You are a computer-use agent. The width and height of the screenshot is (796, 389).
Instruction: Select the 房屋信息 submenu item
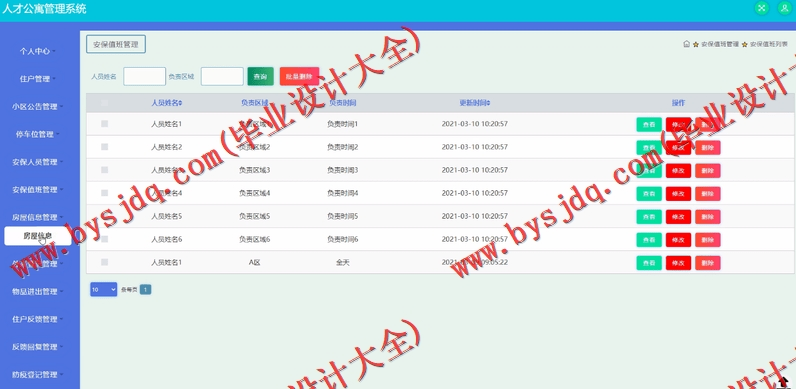click(x=38, y=236)
